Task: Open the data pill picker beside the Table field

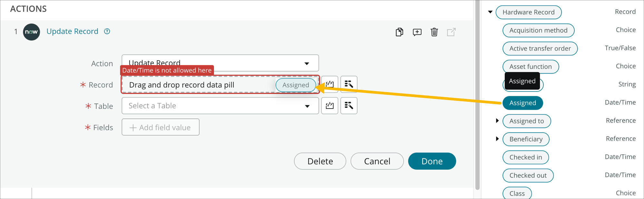Action: coord(349,106)
